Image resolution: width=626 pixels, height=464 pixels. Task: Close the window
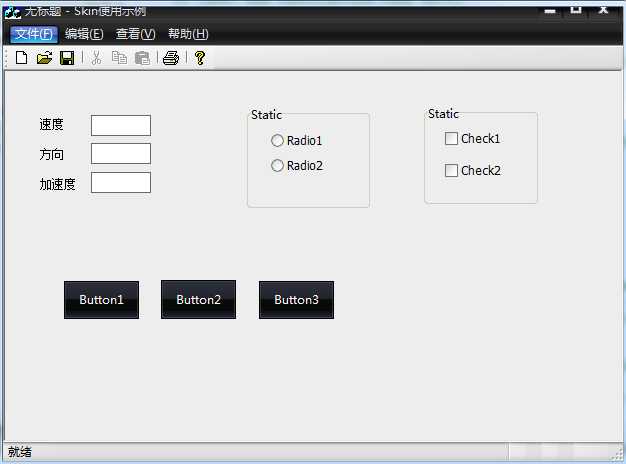pos(603,10)
